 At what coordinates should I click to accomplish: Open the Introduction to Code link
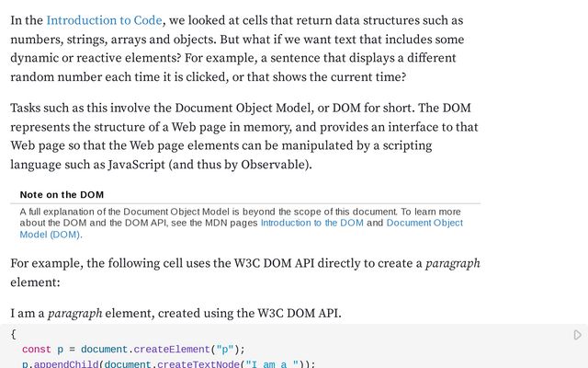click(104, 20)
